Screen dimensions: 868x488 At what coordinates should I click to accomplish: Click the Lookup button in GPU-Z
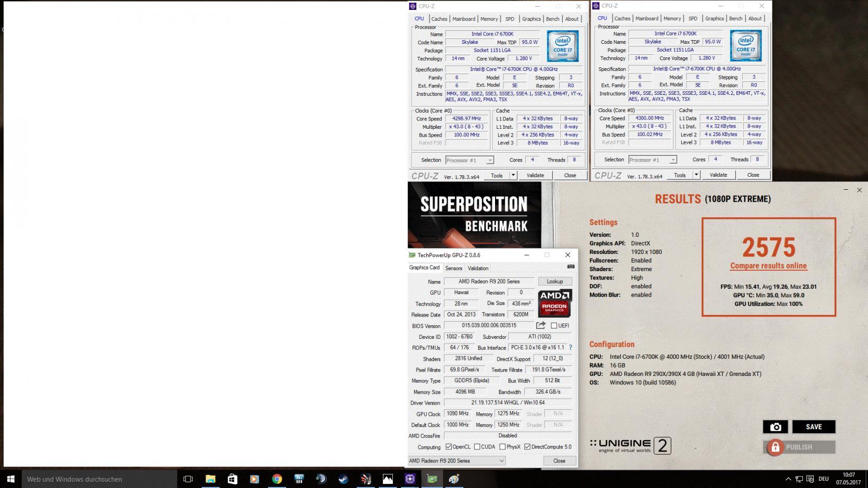point(555,282)
